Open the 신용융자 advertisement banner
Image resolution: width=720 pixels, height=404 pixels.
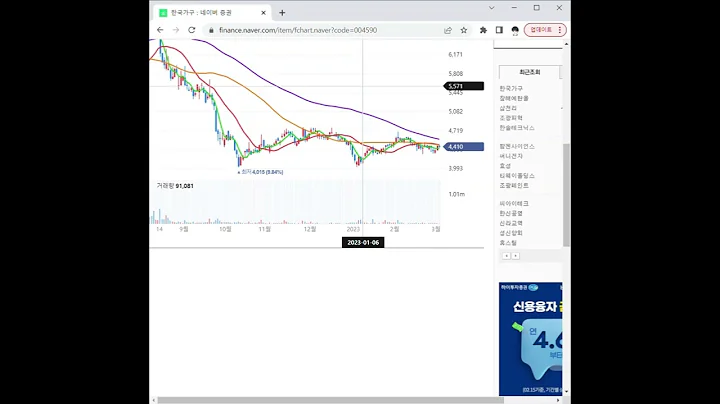click(530, 339)
